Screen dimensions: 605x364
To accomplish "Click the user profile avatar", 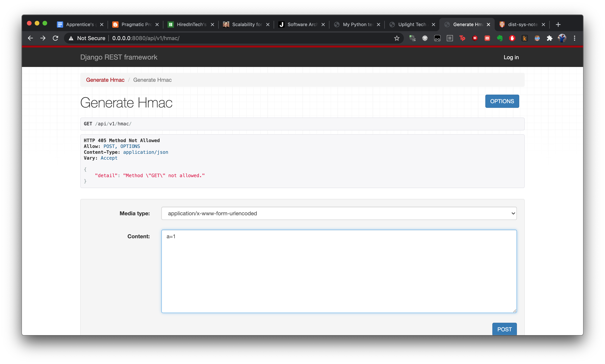I will click(562, 38).
